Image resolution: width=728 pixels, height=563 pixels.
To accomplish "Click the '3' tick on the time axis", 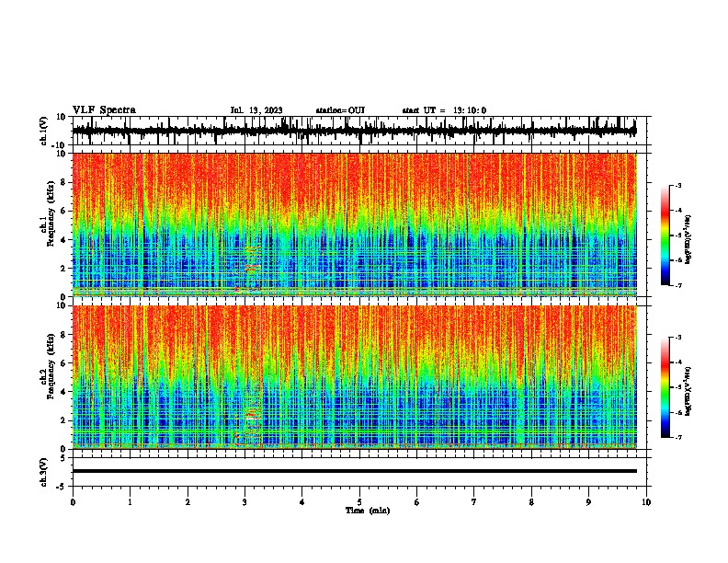I will point(245,502).
